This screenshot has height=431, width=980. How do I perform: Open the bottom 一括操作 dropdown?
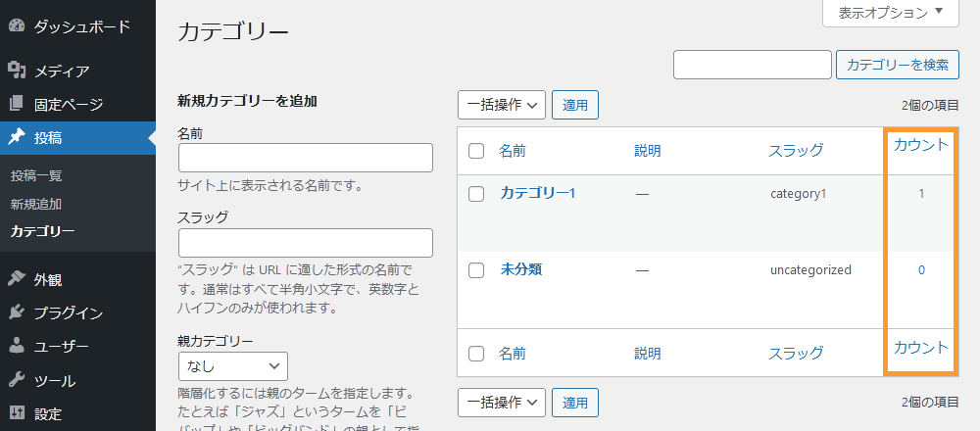click(x=502, y=403)
